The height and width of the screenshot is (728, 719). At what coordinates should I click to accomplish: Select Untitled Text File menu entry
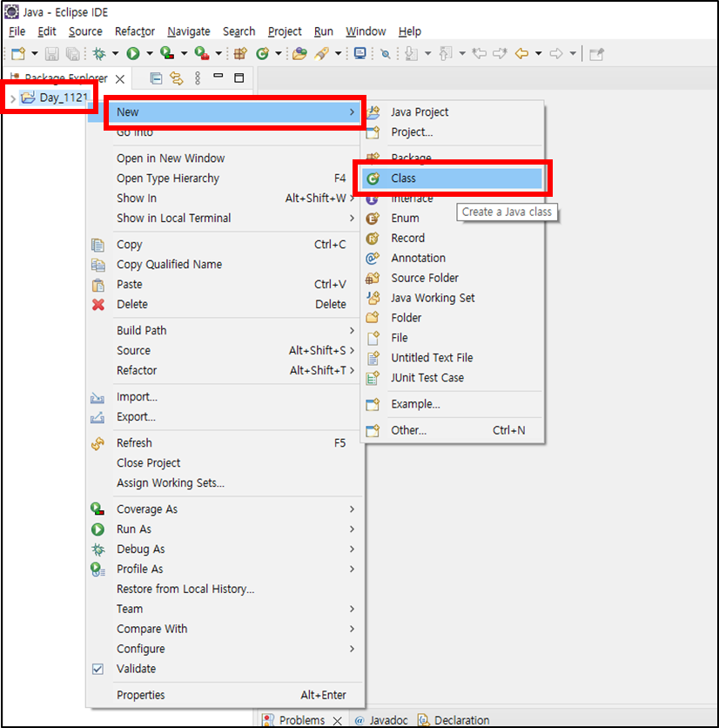click(x=453, y=358)
